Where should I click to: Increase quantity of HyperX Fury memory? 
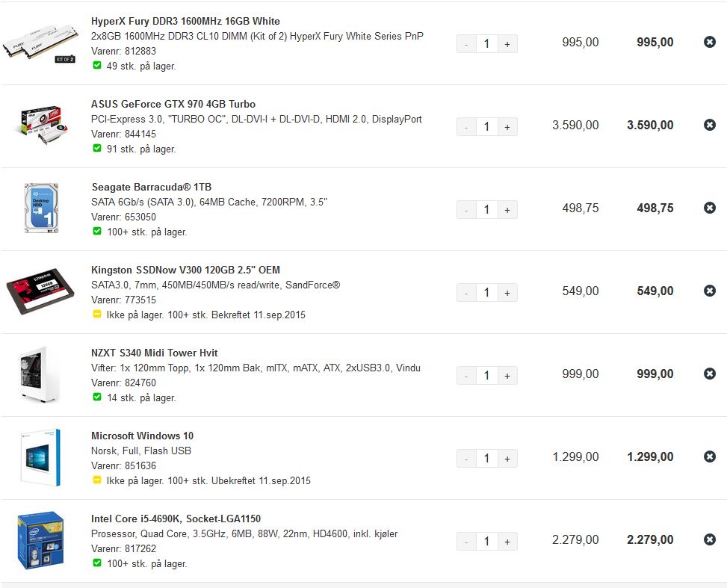click(507, 44)
